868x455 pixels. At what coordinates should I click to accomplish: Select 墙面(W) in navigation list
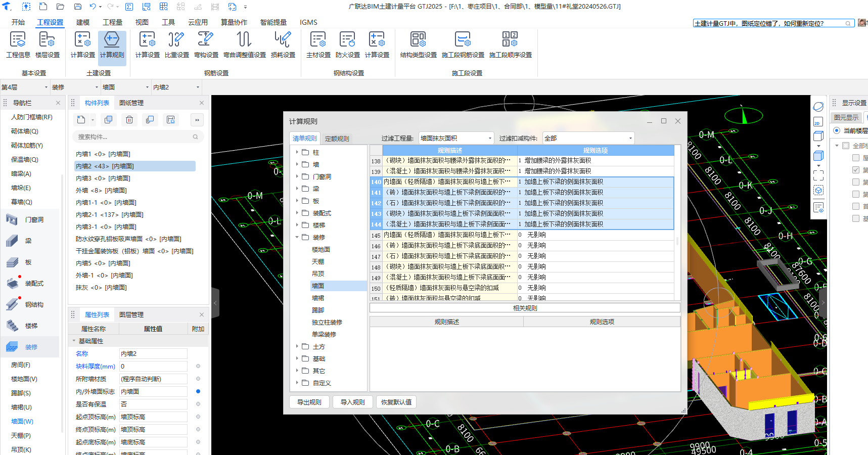tap(22, 421)
